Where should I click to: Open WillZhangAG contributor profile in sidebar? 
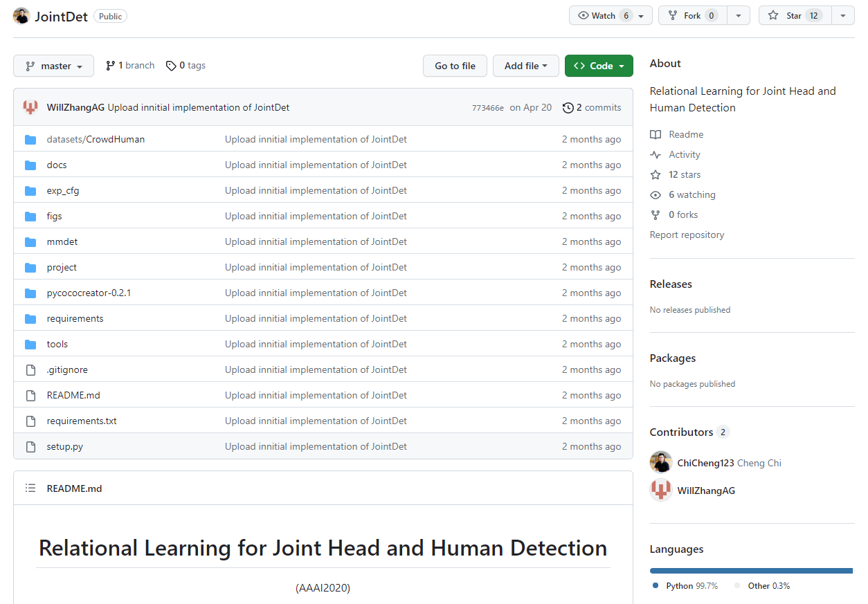[x=706, y=491]
